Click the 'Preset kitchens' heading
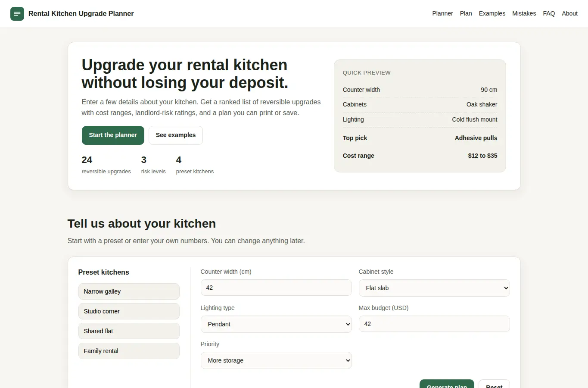Image resolution: width=588 pixels, height=388 pixels. [x=103, y=272]
